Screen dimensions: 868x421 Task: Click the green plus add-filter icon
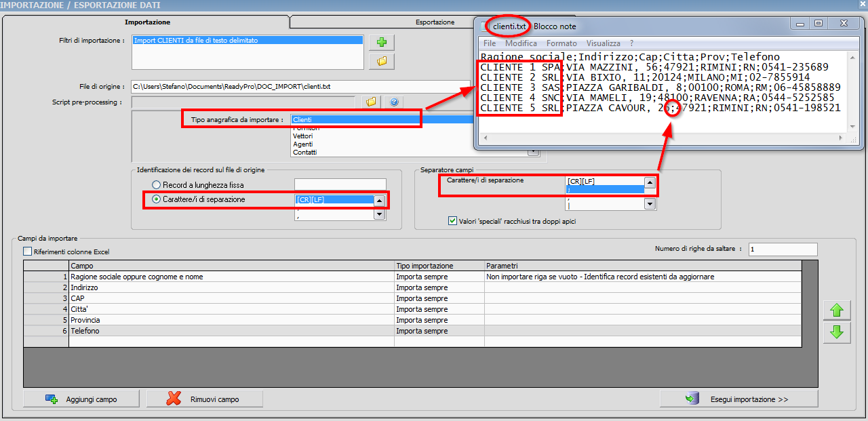(x=382, y=43)
